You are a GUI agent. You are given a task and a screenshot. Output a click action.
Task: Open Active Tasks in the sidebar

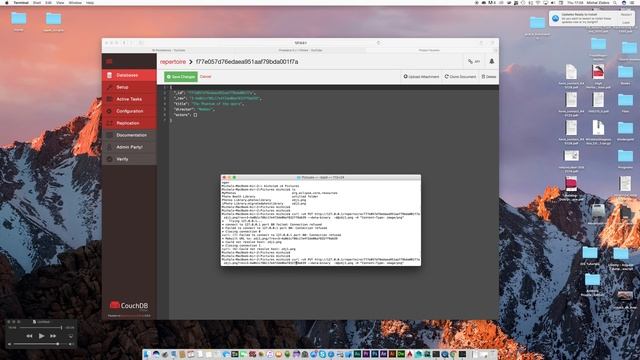click(x=129, y=99)
